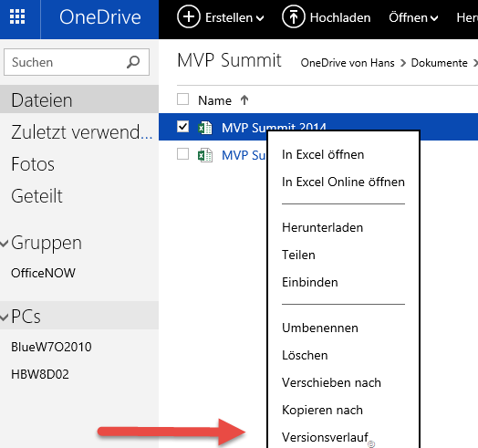Select Dateien in the sidebar
This screenshot has width=478, height=448.
pos(79,100)
